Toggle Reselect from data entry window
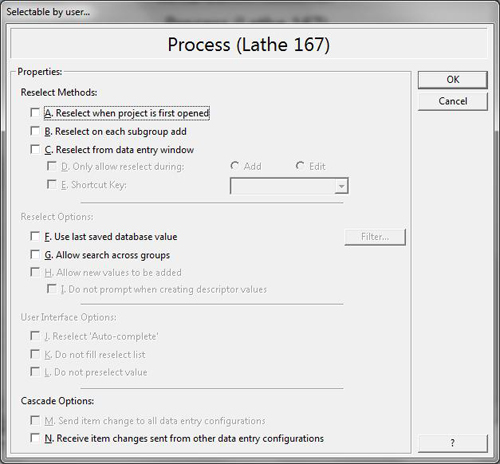The width and height of the screenshot is (500, 464). [x=35, y=149]
